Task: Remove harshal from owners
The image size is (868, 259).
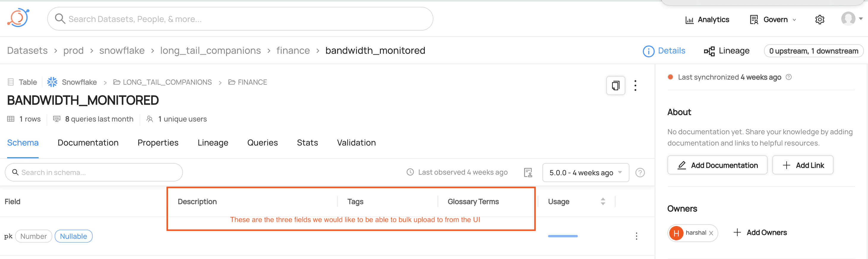Action: click(x=711, y=233)
